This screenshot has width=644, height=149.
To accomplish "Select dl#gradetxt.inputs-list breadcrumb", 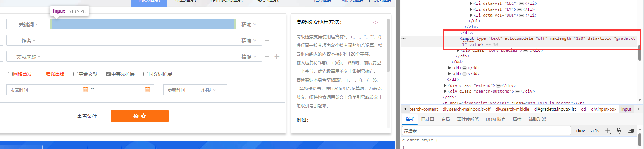I will click(555, 109).
